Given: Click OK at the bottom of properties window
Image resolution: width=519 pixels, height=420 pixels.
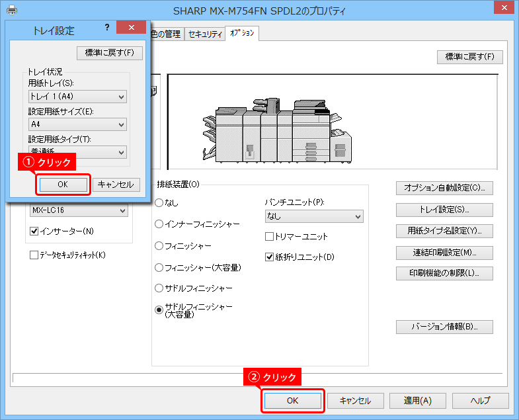Looking at the screenshot, I should 293,401.
